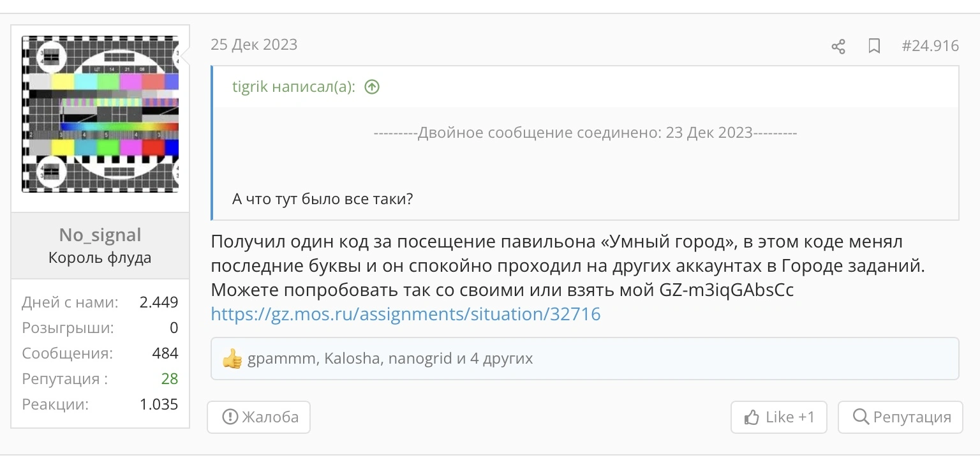Open the No_signal username profile
Screen dimensions: 980x467
[x=100, y=235]
